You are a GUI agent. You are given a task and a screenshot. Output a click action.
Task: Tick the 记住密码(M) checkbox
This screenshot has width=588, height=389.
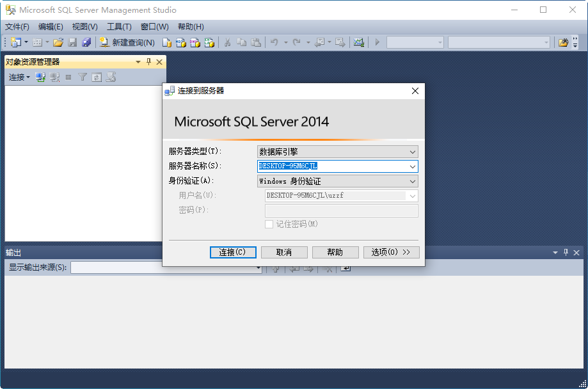pyautogui.click(x=269, y=225)
